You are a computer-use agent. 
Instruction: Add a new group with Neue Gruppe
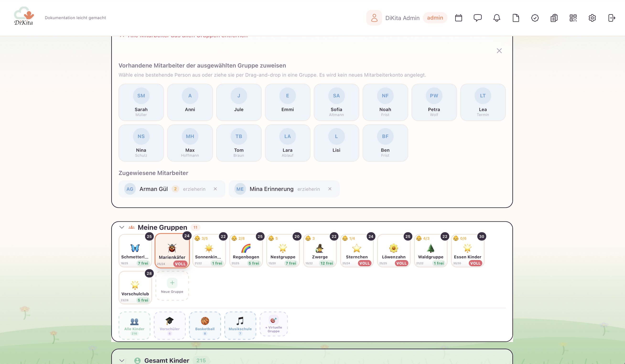(x=172, y=286)
